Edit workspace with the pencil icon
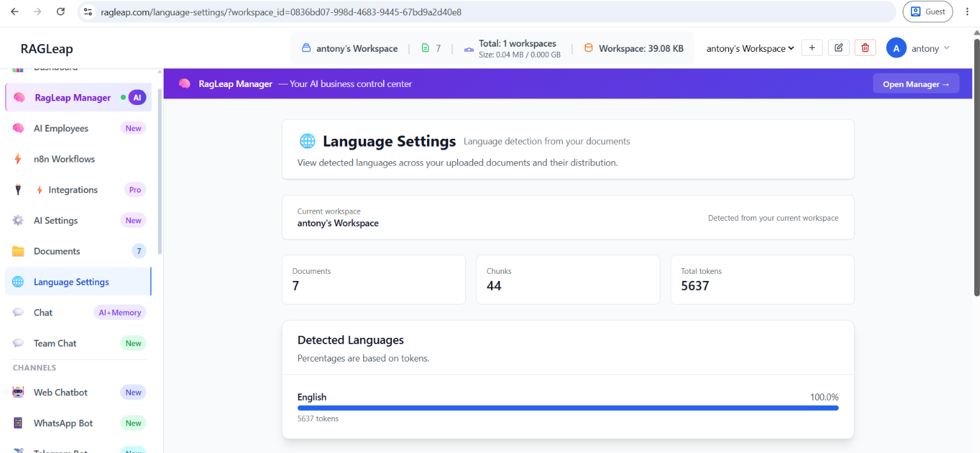980x453 pixels. pos(839,48)
